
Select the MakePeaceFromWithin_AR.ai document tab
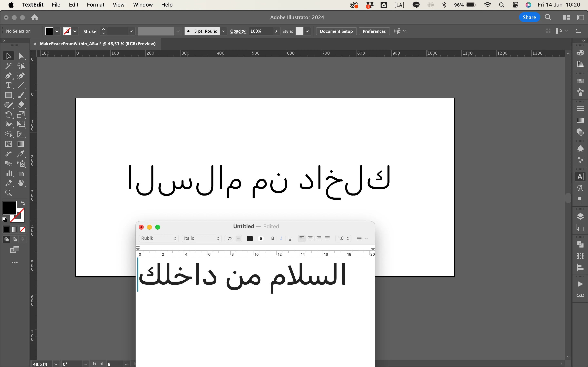pos(98,44)
